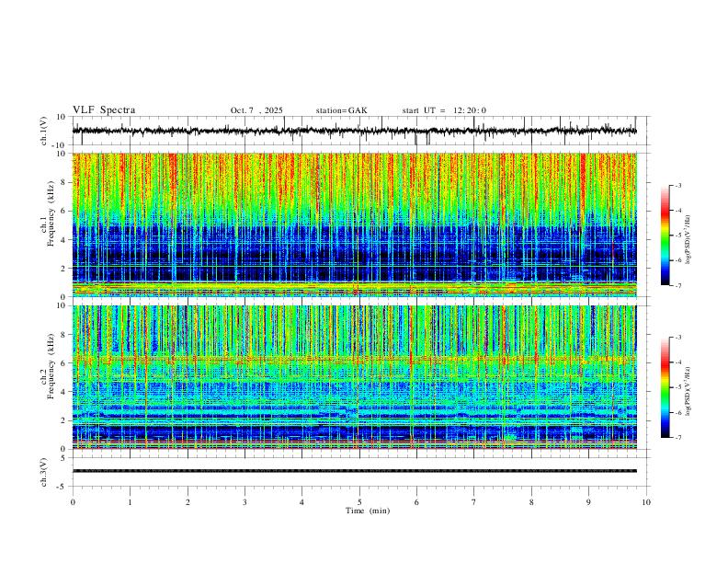Click the "2" kHz tick of ch.2 spectrogram
Viewport: 728px width, 563px height.
[64, 420]
